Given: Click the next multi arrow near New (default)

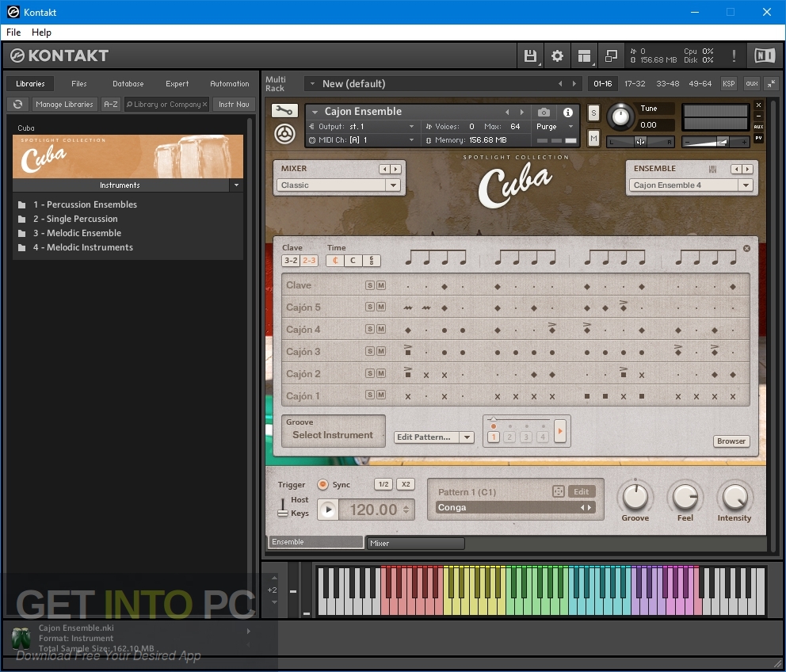Looking at the screenshot, I should (574, 84).
